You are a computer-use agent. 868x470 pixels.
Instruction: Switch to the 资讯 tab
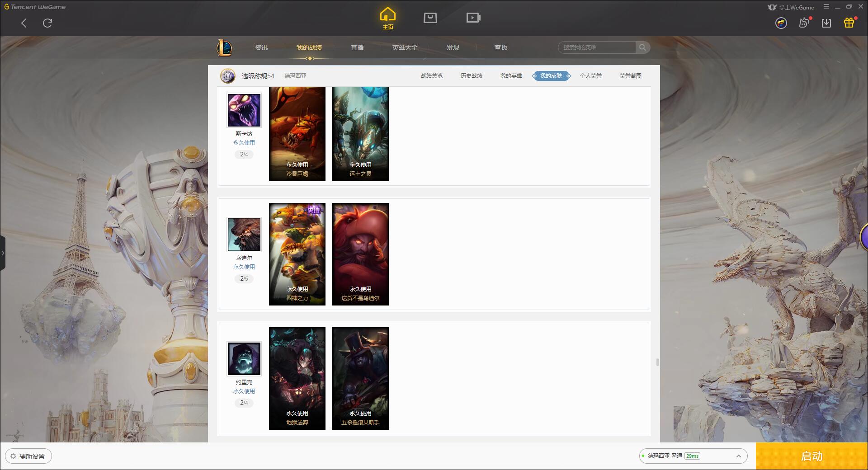click(261, 47)
